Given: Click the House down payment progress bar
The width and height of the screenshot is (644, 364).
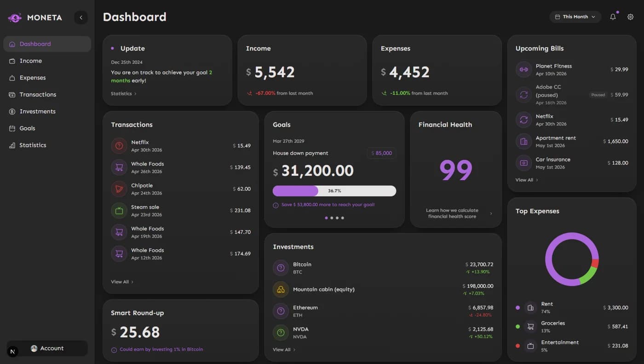Looking at the screenshot, I should pyautogui.click(x=334, y=191).
